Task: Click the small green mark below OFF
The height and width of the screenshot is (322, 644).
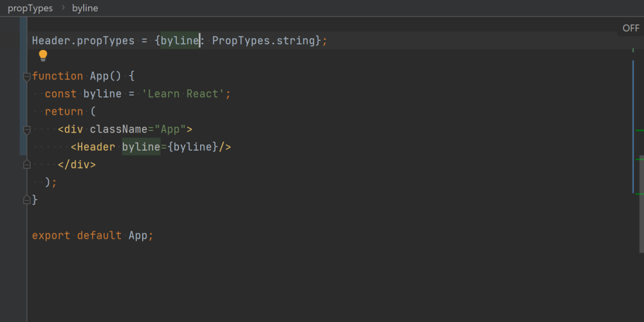Action: [x=633, y=50]
